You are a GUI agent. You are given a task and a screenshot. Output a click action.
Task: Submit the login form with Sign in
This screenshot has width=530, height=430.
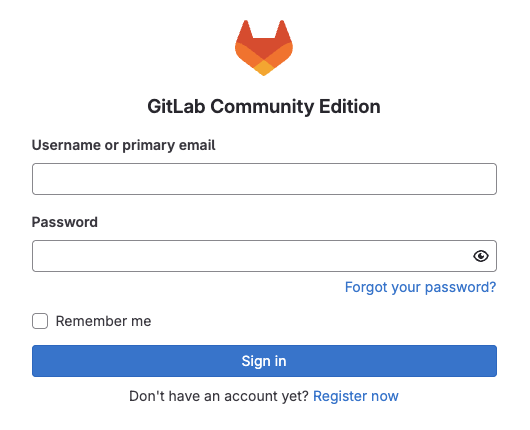[x=264, y=361]
